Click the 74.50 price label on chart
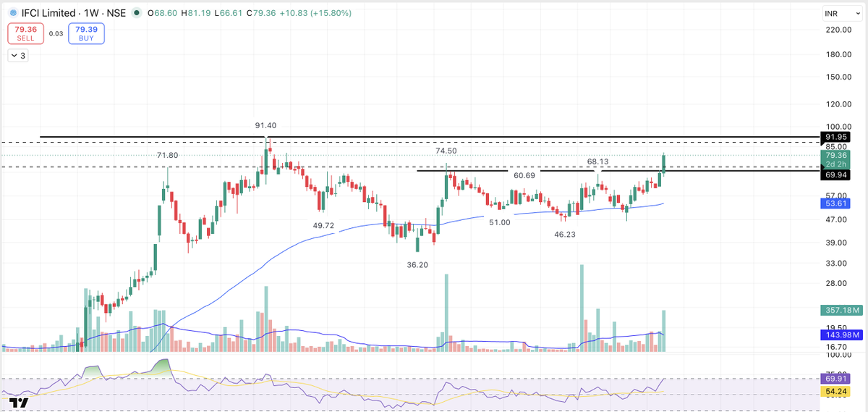Viewport: 868px width, 412px height. click(446, 151)
